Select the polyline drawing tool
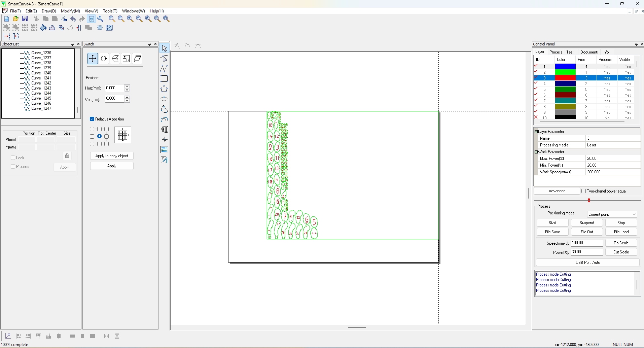 [x=164, y=69]
